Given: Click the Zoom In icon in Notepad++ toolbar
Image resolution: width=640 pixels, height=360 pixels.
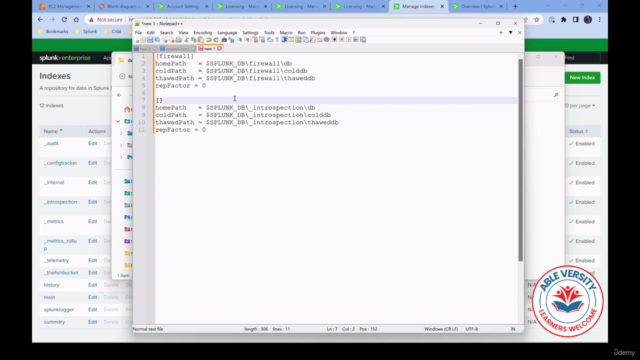Looking at the screenshot, I should [x=240, y=40].
